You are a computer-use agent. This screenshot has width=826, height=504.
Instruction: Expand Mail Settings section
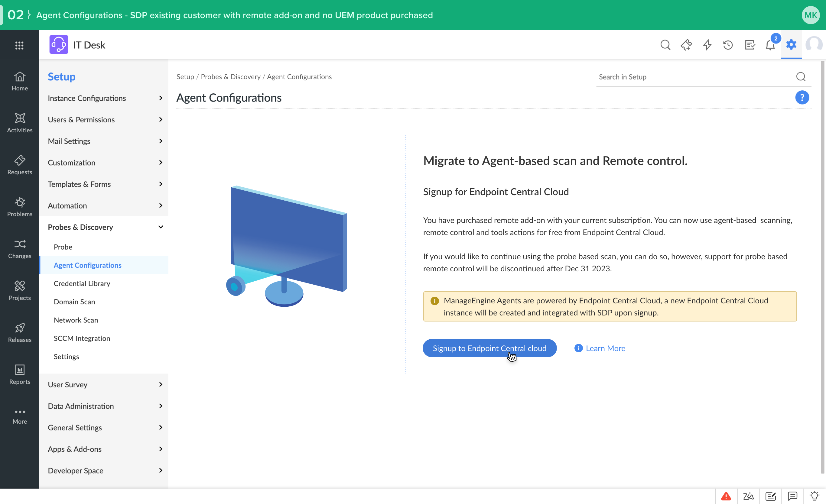pos(104,141)
